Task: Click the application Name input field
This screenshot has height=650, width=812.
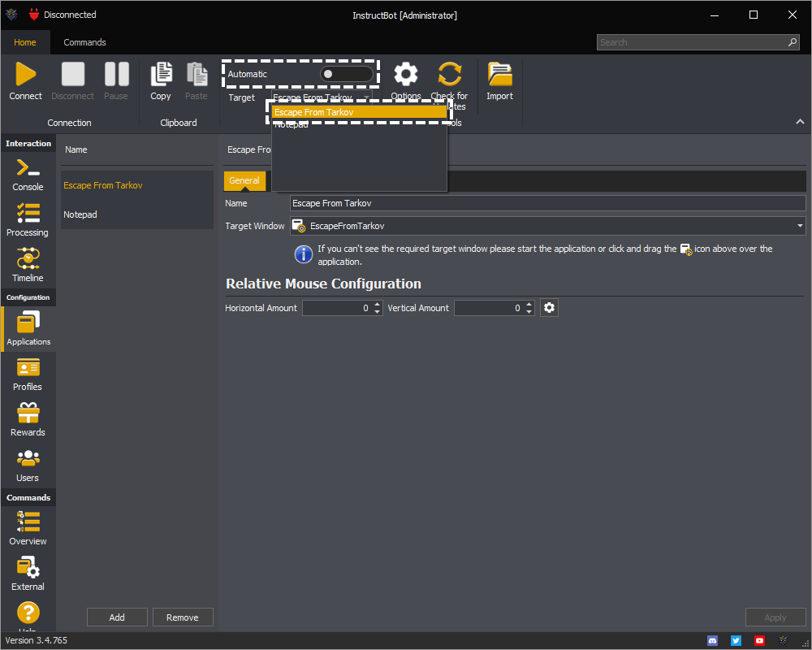Action: (x=547, y=203)
